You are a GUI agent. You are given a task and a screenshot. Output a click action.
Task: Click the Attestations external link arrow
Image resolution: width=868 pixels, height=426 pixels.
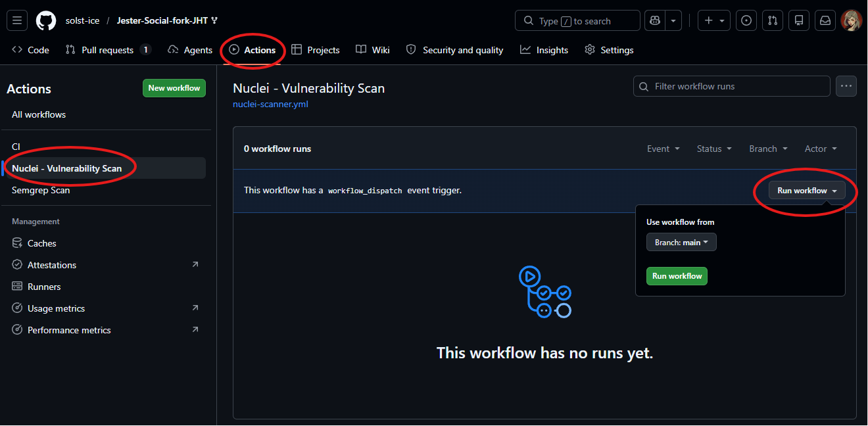coord(195,265)
